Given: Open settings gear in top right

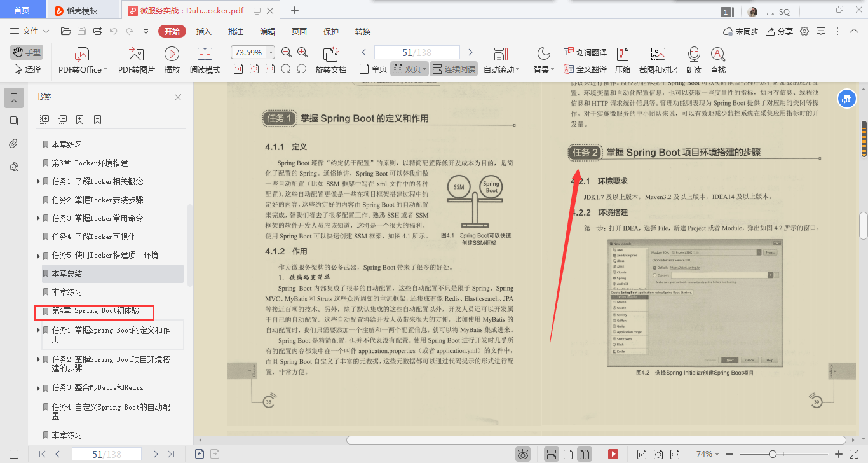Looking at the screenshot, I should tap(804, 31).
